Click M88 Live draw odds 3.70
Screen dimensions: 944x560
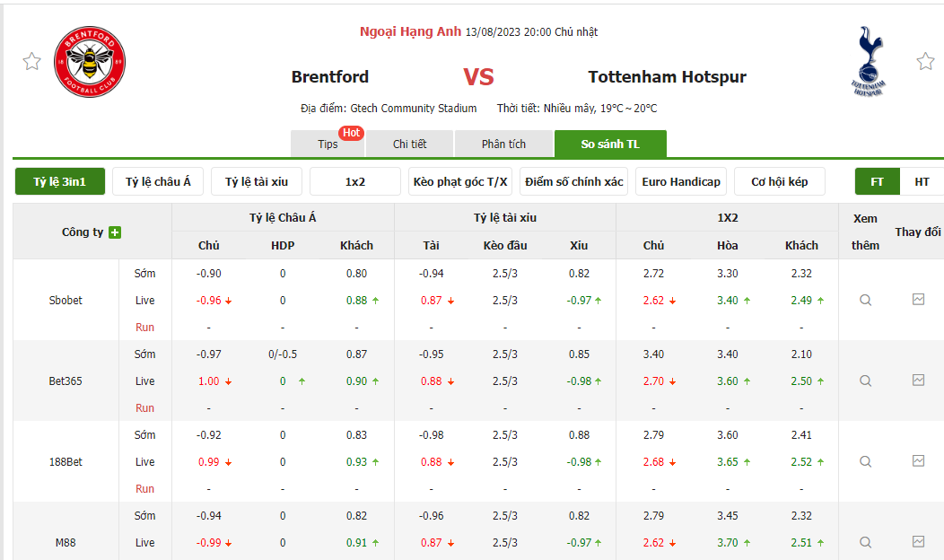(x=727, y=542)
